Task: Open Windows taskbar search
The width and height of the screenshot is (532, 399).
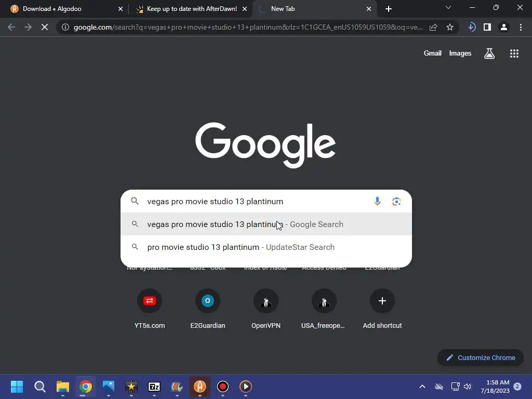Action: pyautogui.click(x=39, y=387)
